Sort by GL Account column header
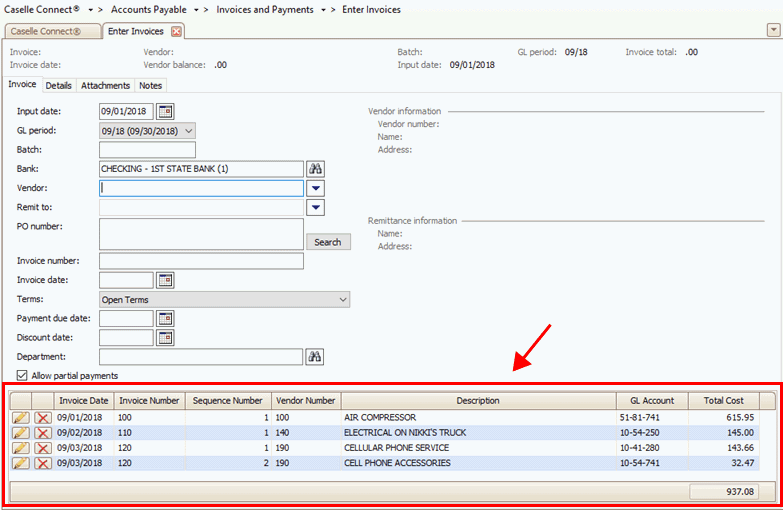This screenshot has height=510, width=783. [x=652, y=401]
